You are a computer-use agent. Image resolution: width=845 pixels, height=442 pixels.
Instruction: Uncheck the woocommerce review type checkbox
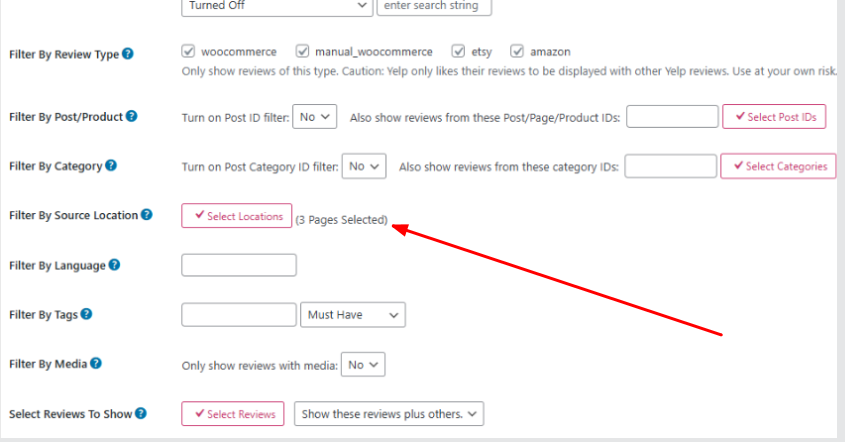pyautogui.click(x=188, y=51)
